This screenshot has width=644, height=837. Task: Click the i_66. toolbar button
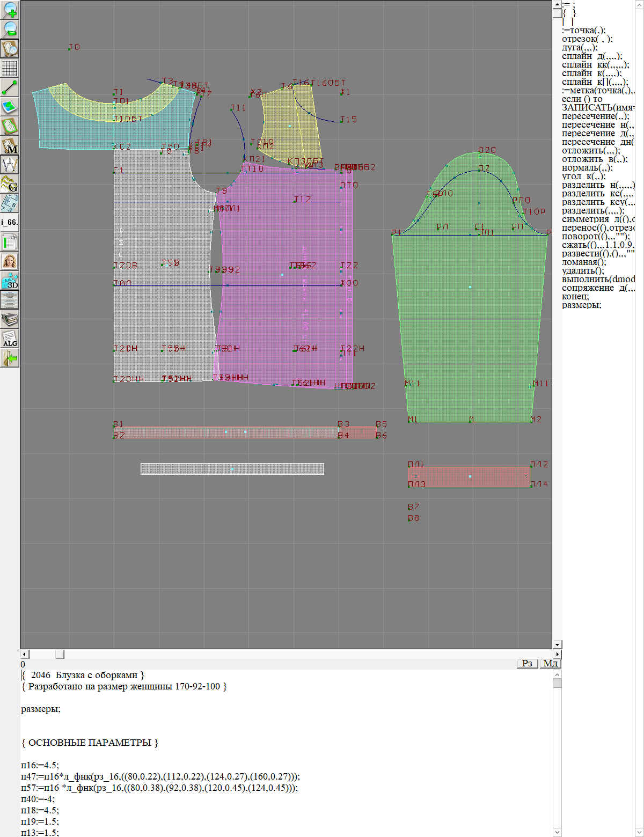click(10, 222)
